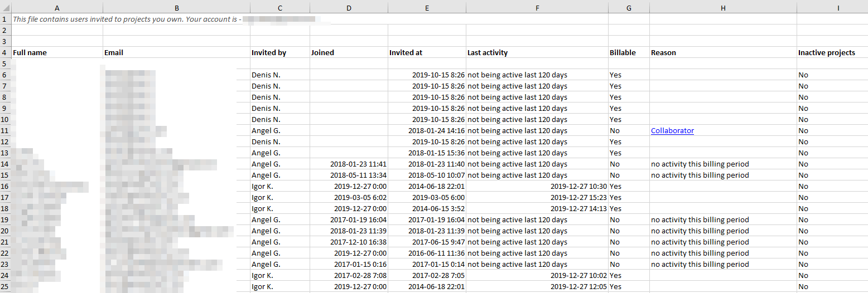This screenshot has height=293, width=868.
Task: Select row 25 by its row number
Action: click(x=5, y=286)
